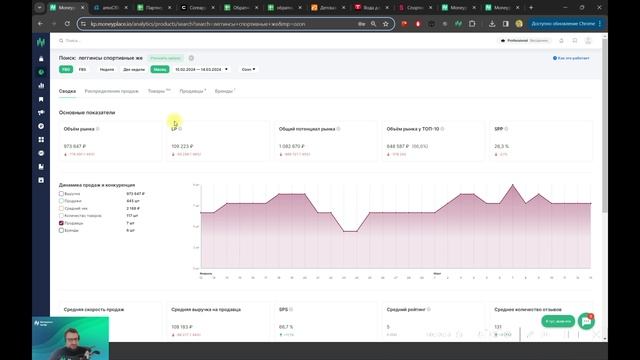Image resolution: width=640 pixels, height=360 pixels.
Task: Open the bar chart sidebar section
Action: 41,86
